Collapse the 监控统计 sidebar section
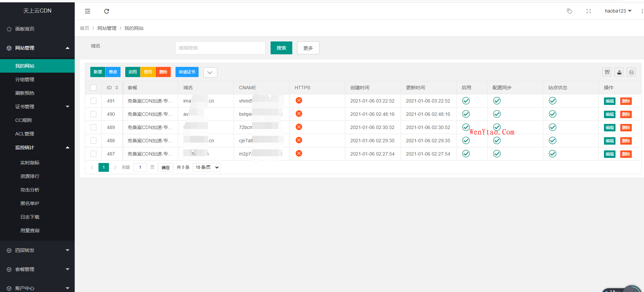644x292 pixels. point(37,147)
